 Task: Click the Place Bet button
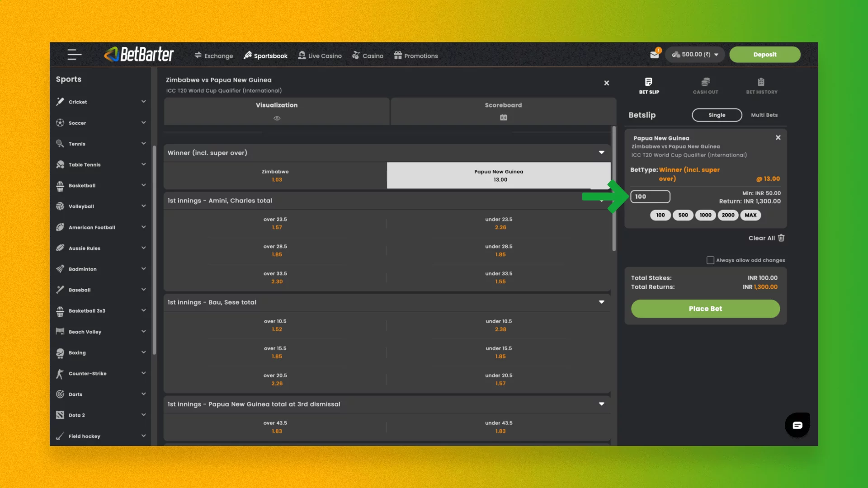pyautogui.click(x=705, y=309)
